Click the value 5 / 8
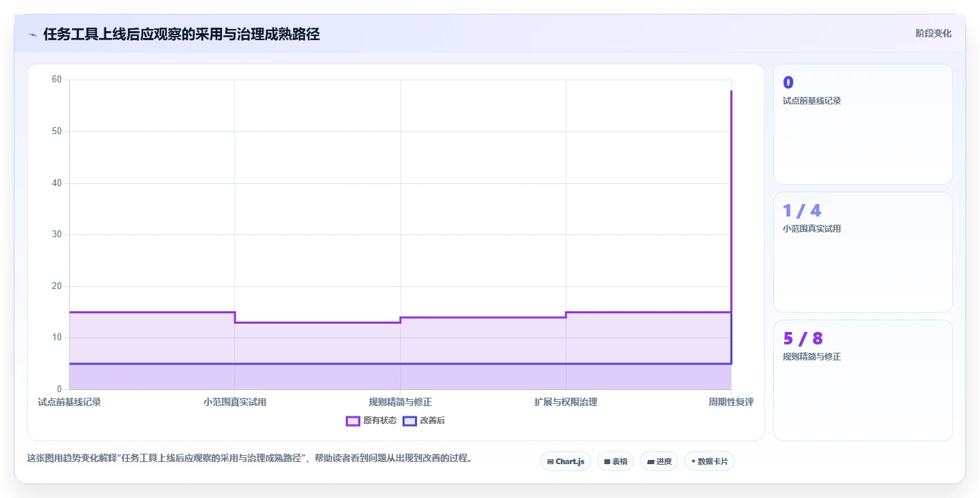Image resolution: width=980 pixels, height=498 pixels. point(803,339)
